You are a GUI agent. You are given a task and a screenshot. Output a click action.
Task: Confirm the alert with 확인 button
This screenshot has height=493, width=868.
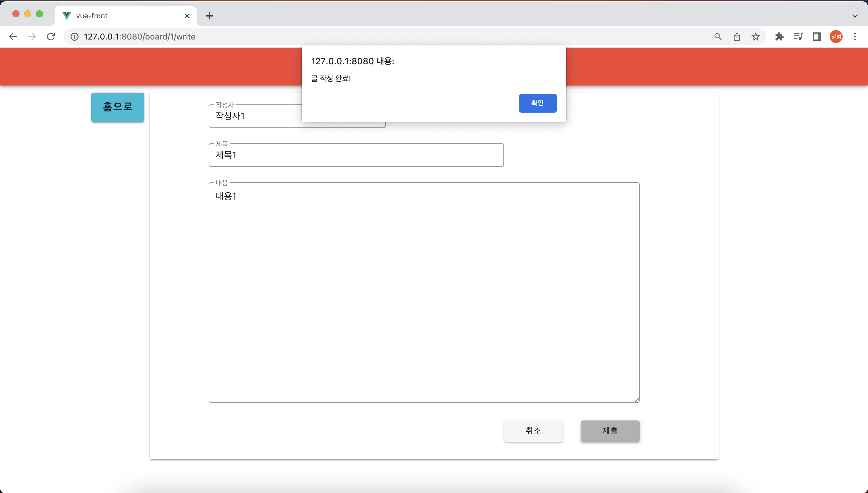pyautogui.click(x=538, y=103)
